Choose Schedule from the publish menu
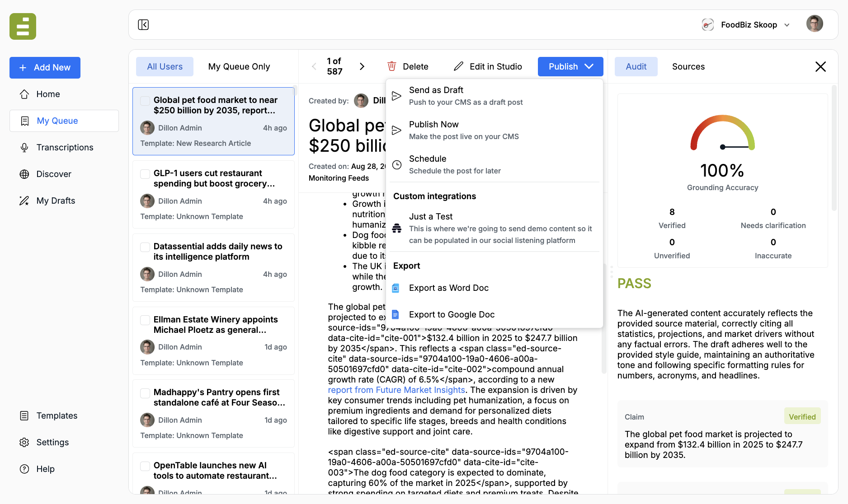Image resolution: width=848 pixels, height=504 pixels. [495, 164]
